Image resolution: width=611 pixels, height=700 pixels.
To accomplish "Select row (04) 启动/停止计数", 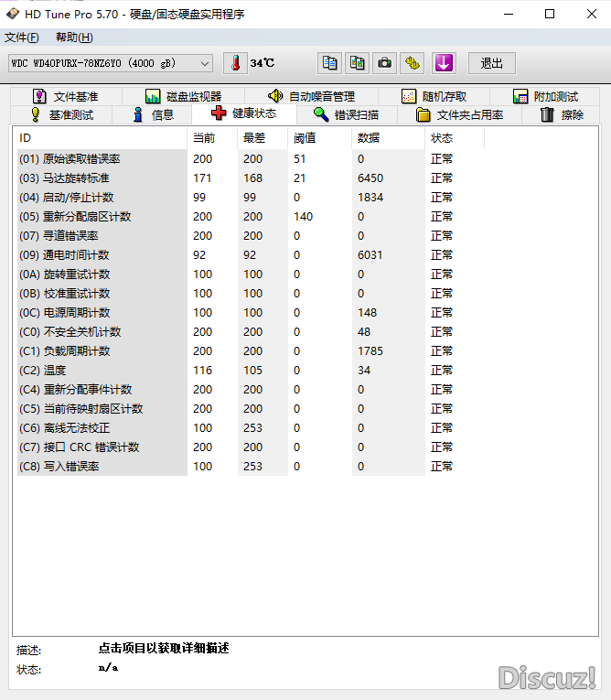I will pos(251,198).
